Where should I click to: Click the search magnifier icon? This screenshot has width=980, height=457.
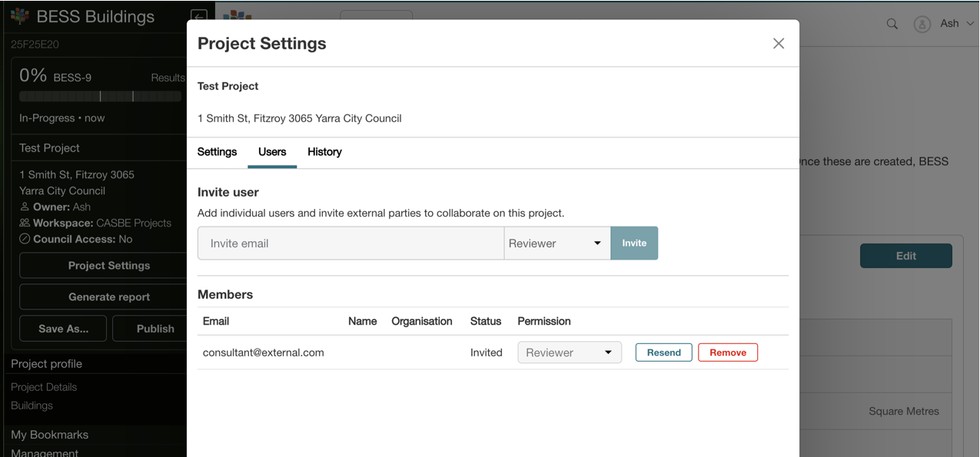892,24
